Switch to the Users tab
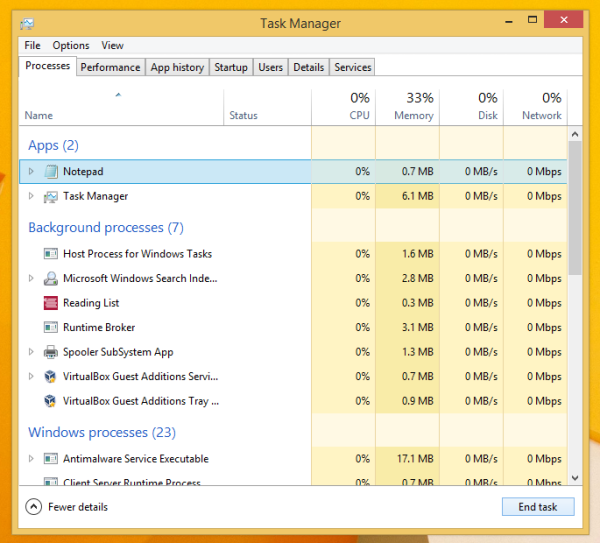The image size is (600, 543). coord(270,67)
